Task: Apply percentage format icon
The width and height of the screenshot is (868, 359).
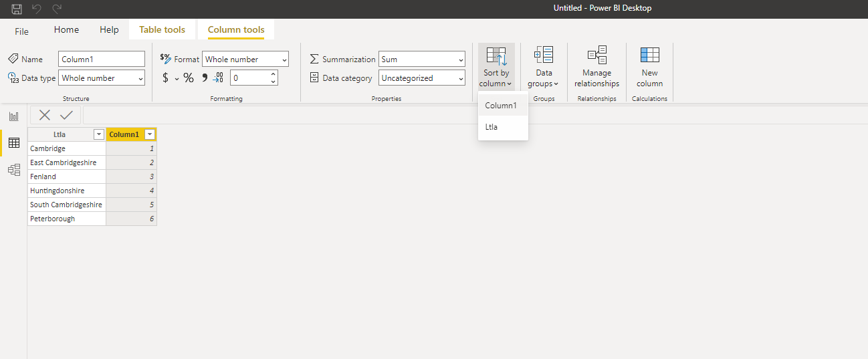Action: [189, 78]
